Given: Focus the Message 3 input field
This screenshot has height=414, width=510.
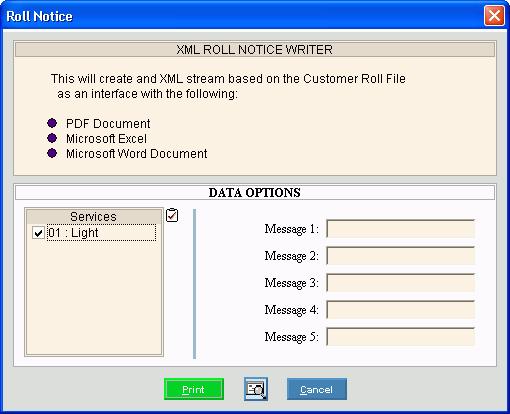Looking at the screenshot, I should coord(400,283).
